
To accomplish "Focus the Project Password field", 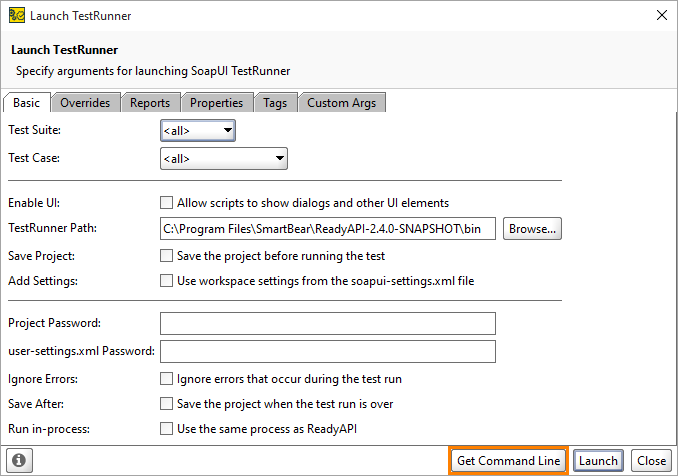I will [328, 323].
